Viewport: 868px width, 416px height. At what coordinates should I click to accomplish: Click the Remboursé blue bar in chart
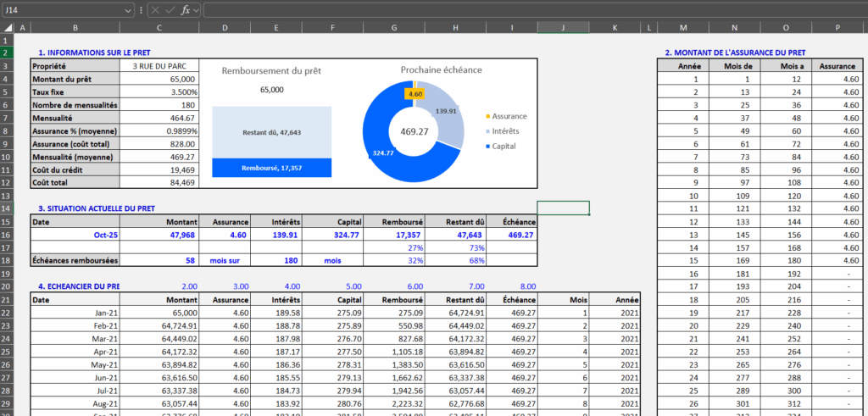click(271, 168)
